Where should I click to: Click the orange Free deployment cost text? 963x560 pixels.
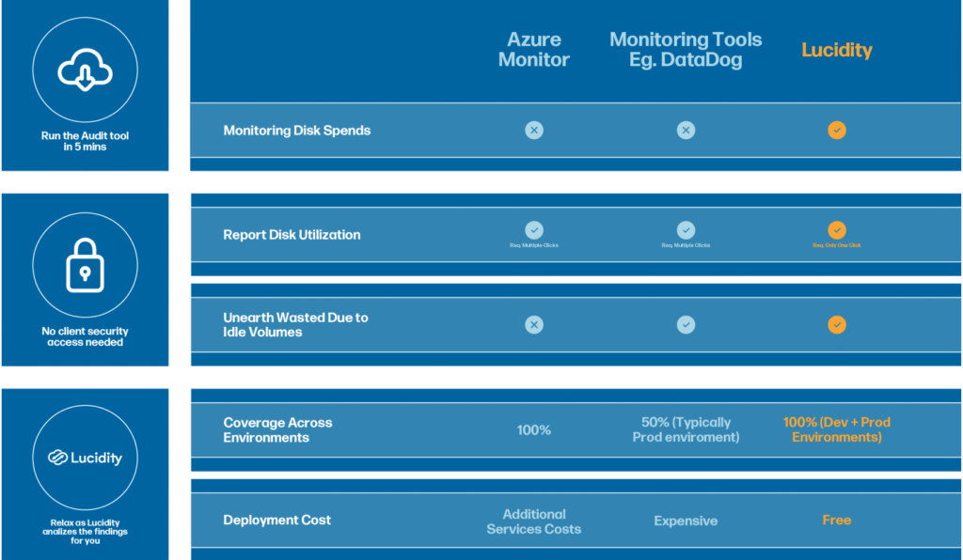coord(836,520)
